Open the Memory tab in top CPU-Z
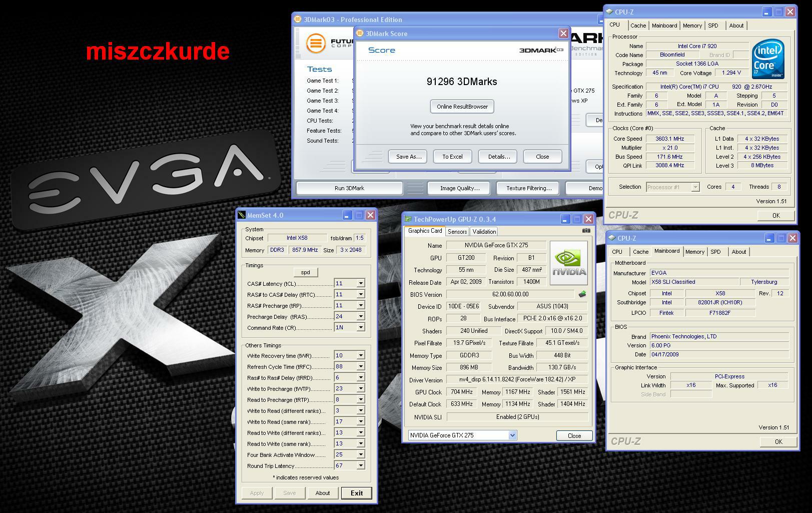The width and height of the screenshot is (812, 513). coord(692,26)
